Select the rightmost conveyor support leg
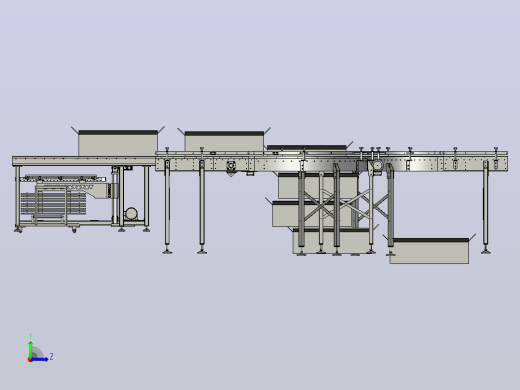Image resolution: width=520 pixels, height=390 pixels. (486, 207)
